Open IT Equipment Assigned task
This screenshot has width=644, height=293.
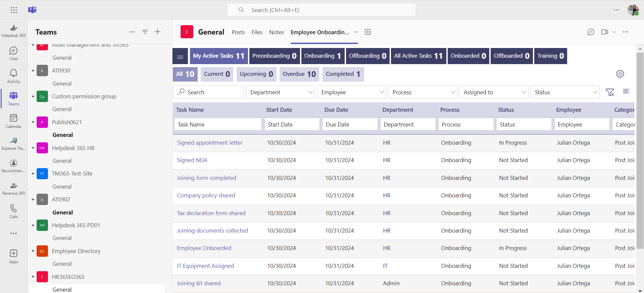click(205, 266)
